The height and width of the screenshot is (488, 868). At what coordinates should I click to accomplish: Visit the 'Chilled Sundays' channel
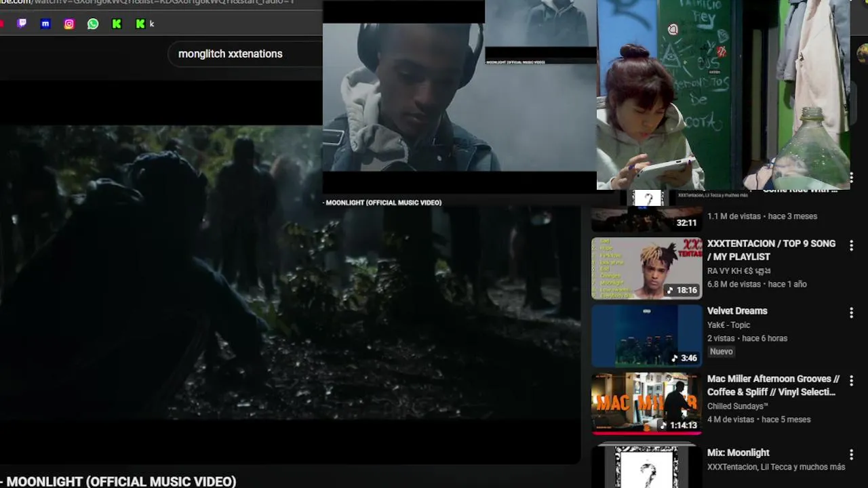click(738, 406)
